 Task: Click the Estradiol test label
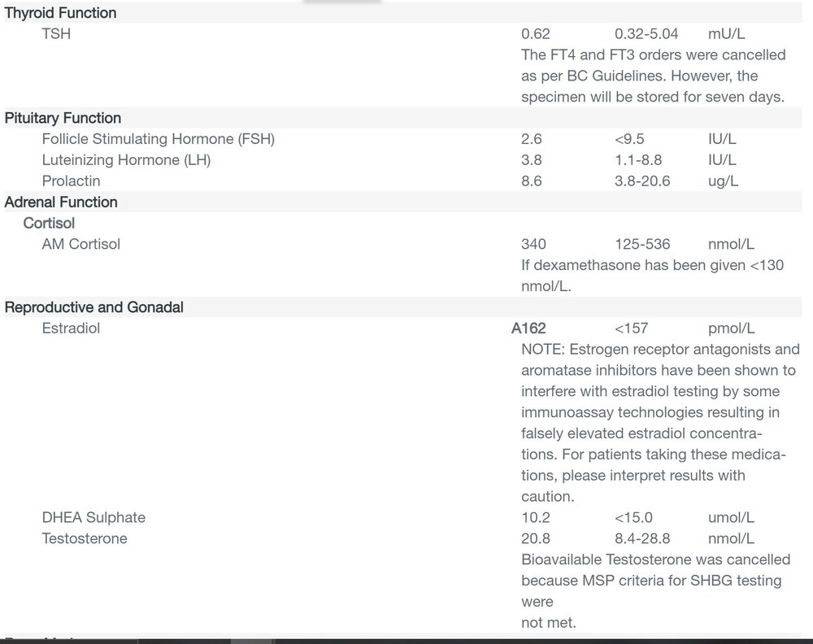click(71, 329)
